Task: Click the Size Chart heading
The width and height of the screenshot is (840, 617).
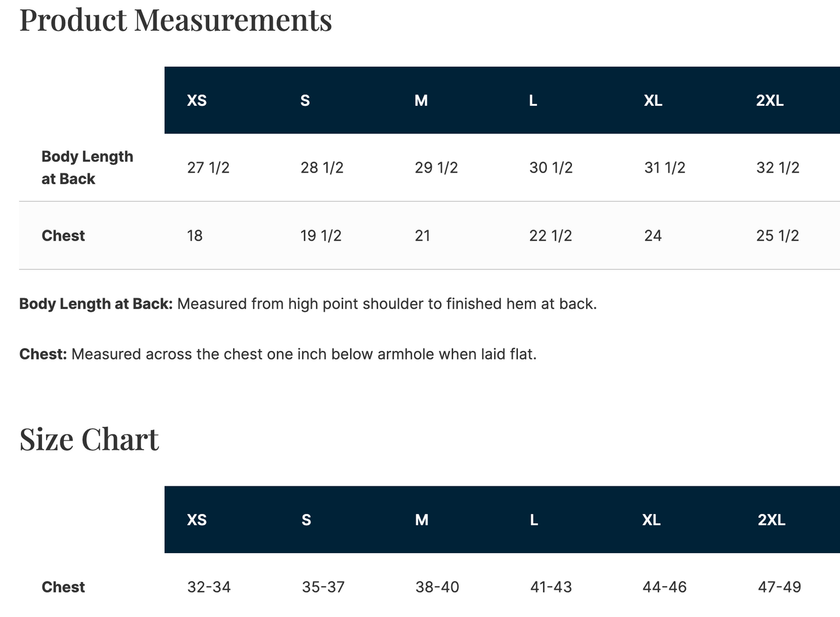Action: (x=89, y=439)
